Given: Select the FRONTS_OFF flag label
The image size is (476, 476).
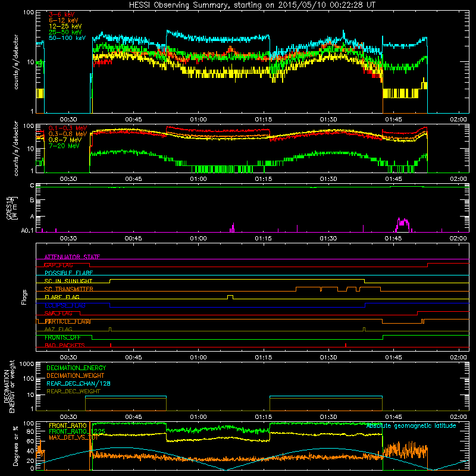Looking at the screenshot, I should (x=62, y=337).
